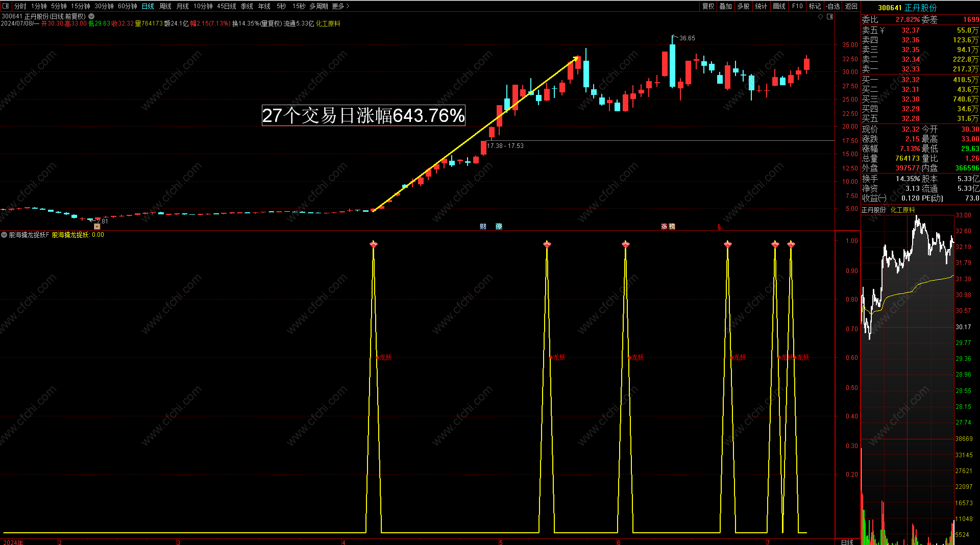
Task: Open F10 company info
Action: (x=797, y=6)
